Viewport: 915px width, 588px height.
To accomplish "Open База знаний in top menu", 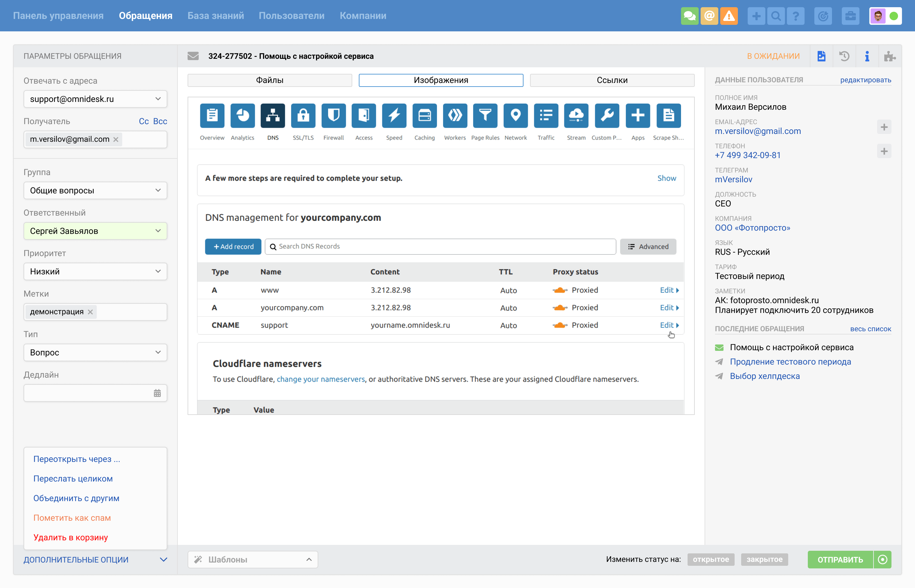I will pyautogui.click(x=215, y=16).
